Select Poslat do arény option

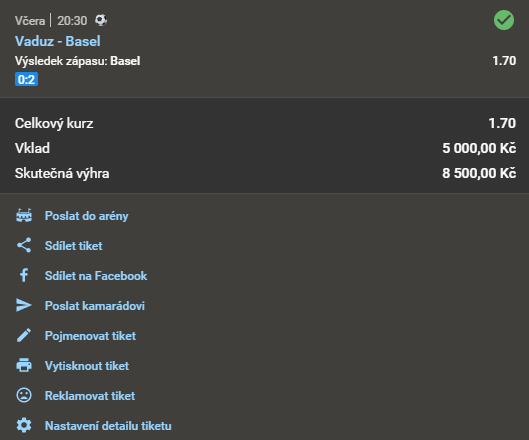87,216
